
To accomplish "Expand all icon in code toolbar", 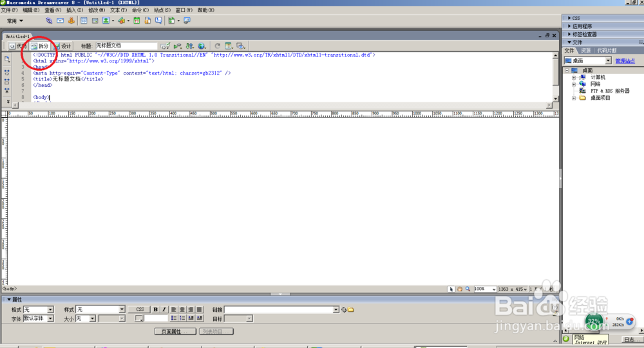I will 7,90.
